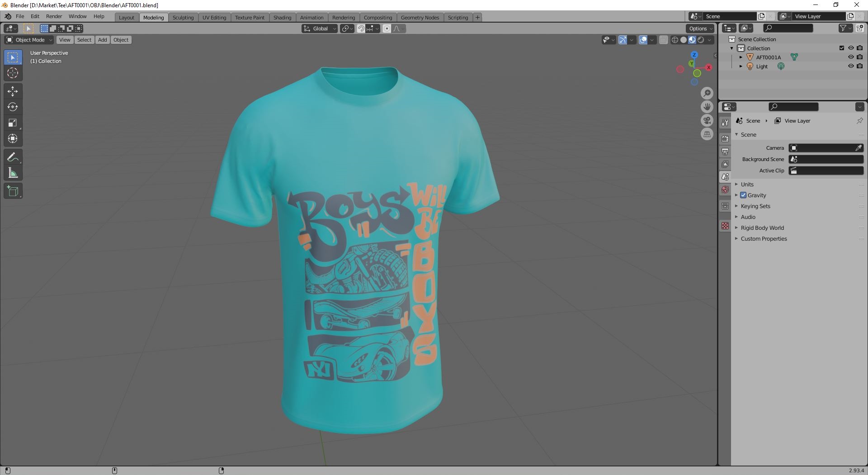Expand the Units panel

[747, 184]
